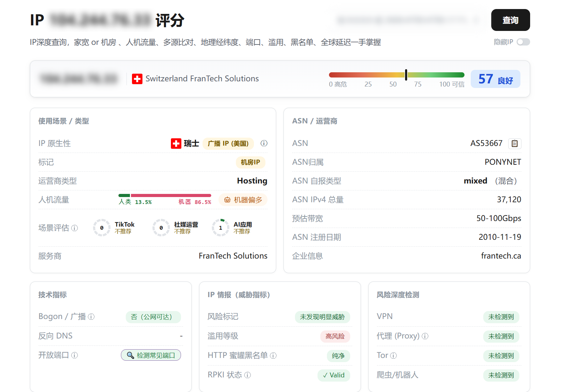
Task: Click the trust score gradient bar
Action: click(397, 75)
